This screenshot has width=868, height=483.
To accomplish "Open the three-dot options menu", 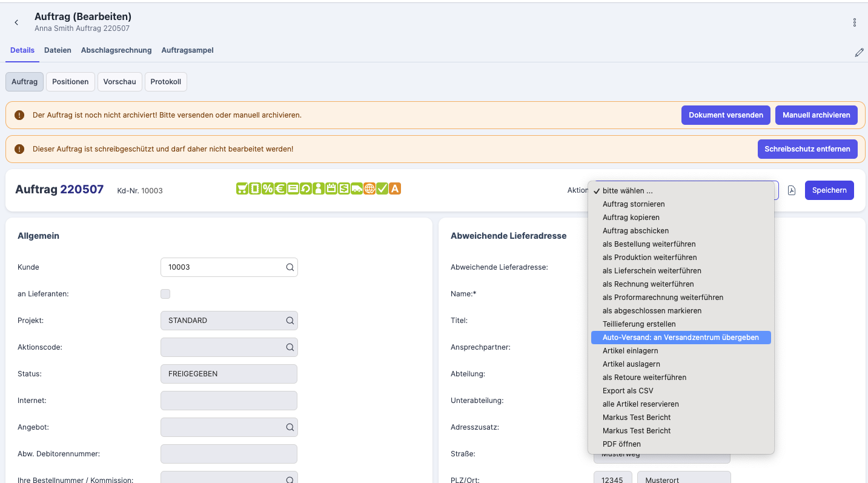I will tap(855, 22).
